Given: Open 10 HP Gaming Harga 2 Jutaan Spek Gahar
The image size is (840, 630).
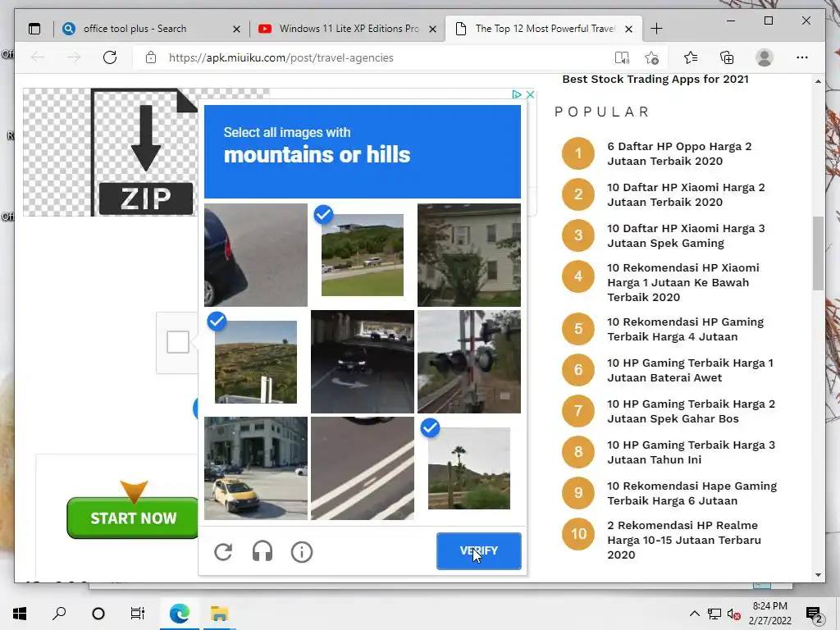Looking at the screenshot, I should point(691,412).
